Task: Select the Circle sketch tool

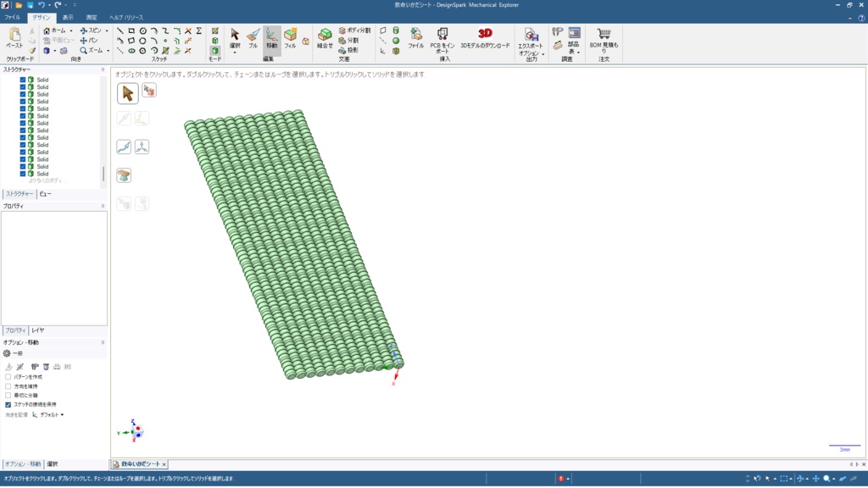Action: pyautogui.click(x=142, y=31)
